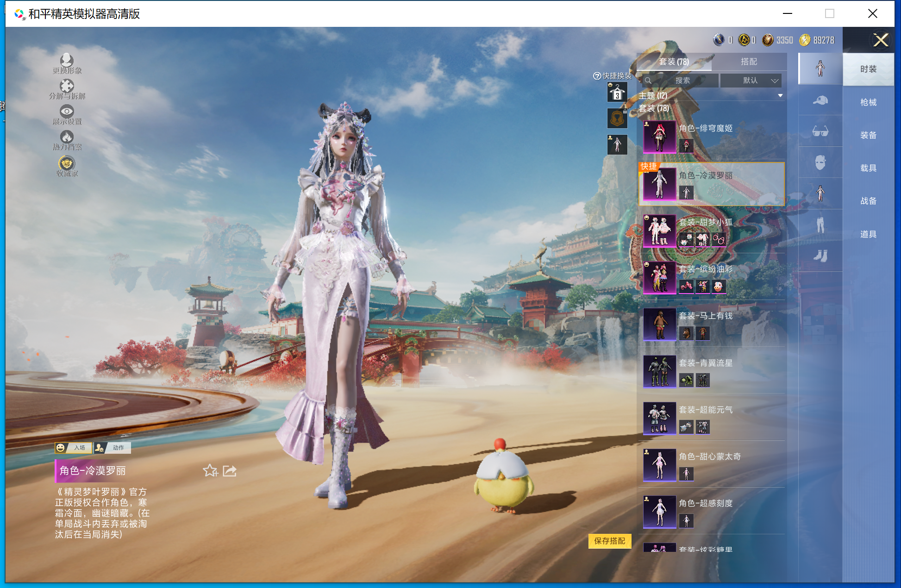Select the hat category icon

click(820, 100)
